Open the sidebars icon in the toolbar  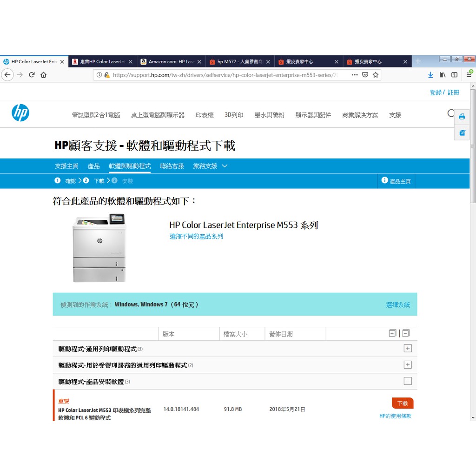(x=454, y=75)
